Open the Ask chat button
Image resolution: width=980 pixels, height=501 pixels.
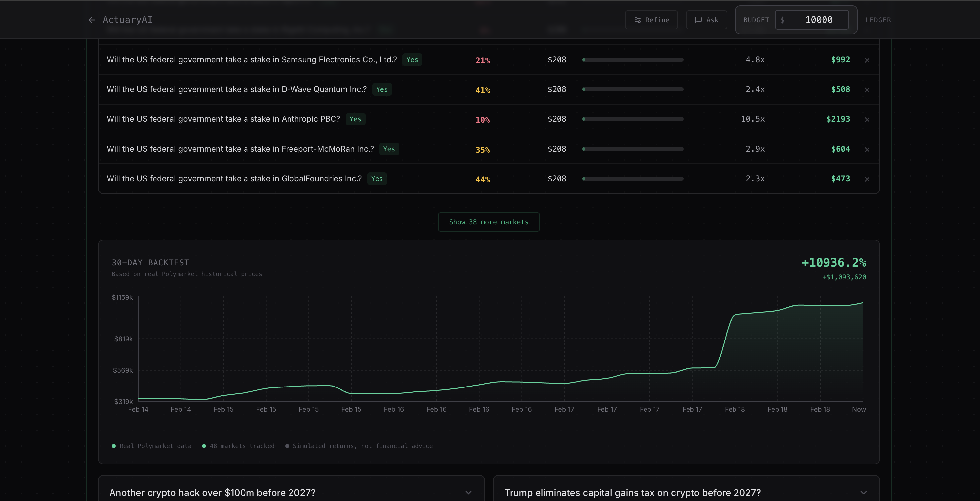[706, 20]
